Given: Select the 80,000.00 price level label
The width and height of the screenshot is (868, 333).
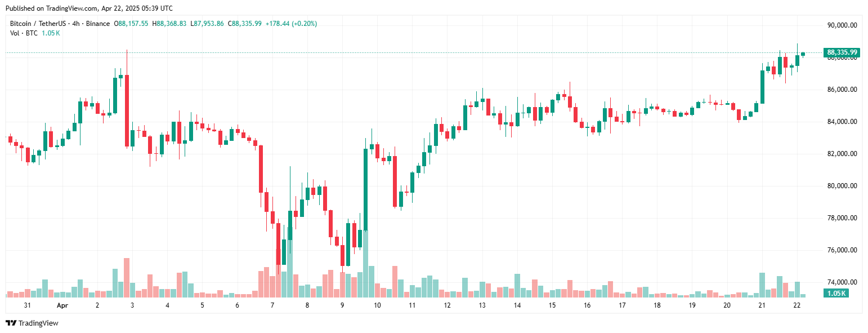Looking at the screenshot, I should (842, 186).
